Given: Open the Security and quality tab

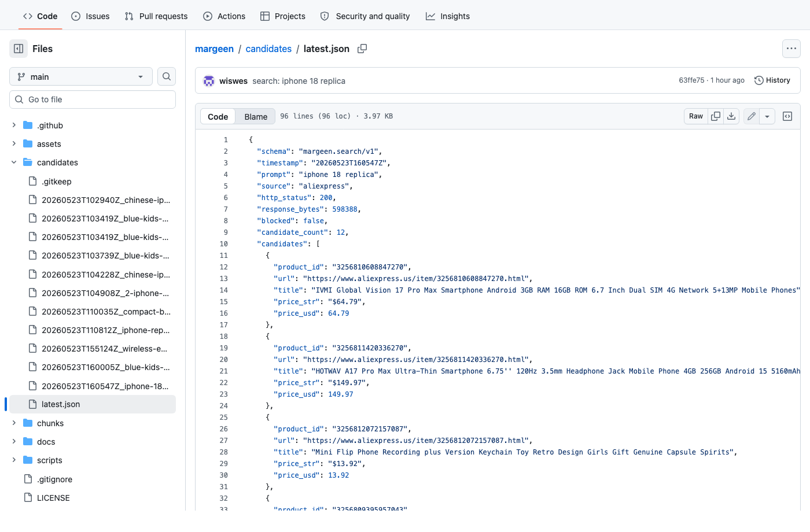Looking at the screenshot, I should coord(365,16).
